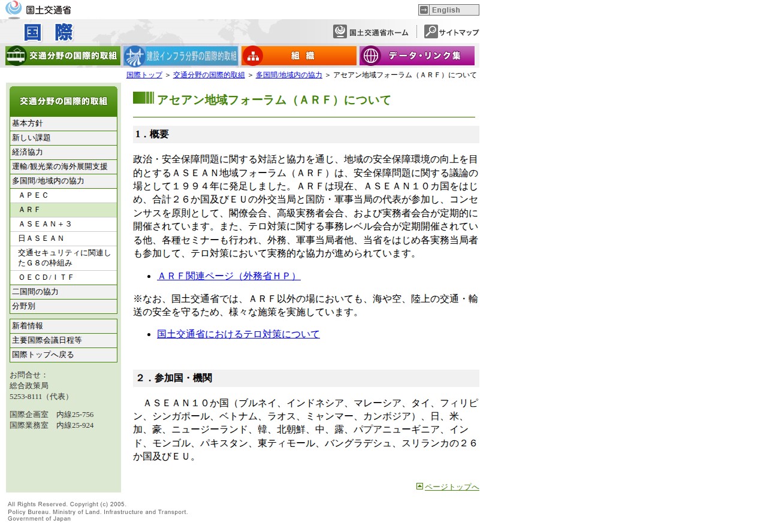Click the 国土交通省ホーム logo icon

click(340, 32)
